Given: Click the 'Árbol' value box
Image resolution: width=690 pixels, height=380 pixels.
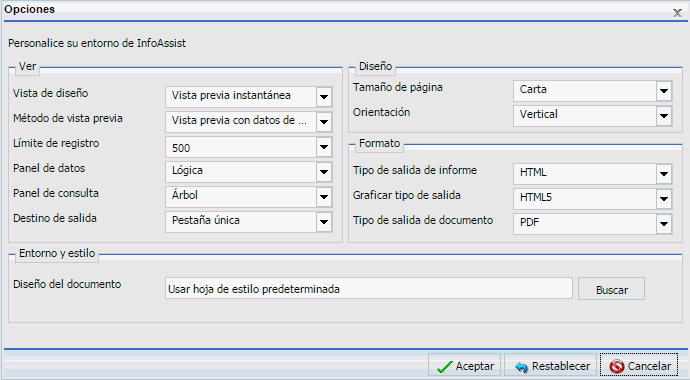Looking at the screenshot, I should coord(241,197).
